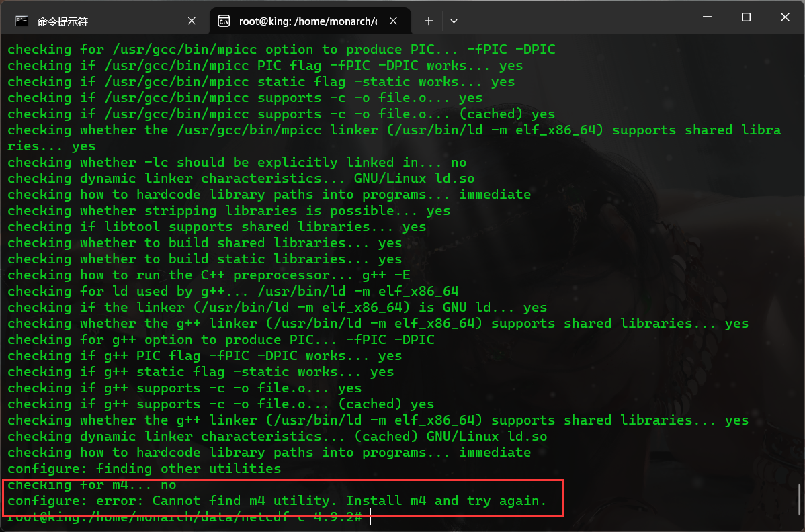Switch to the 命令提示符 tab

[x=105, y=21]
